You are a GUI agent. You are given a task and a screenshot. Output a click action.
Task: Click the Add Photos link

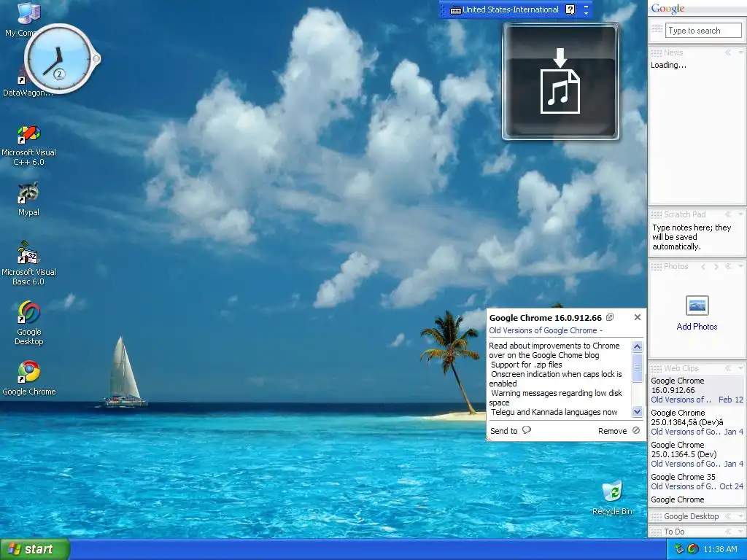coord(697,327)
